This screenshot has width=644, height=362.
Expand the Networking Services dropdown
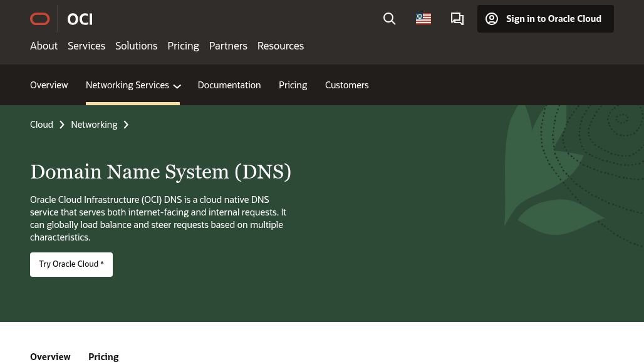133,85
